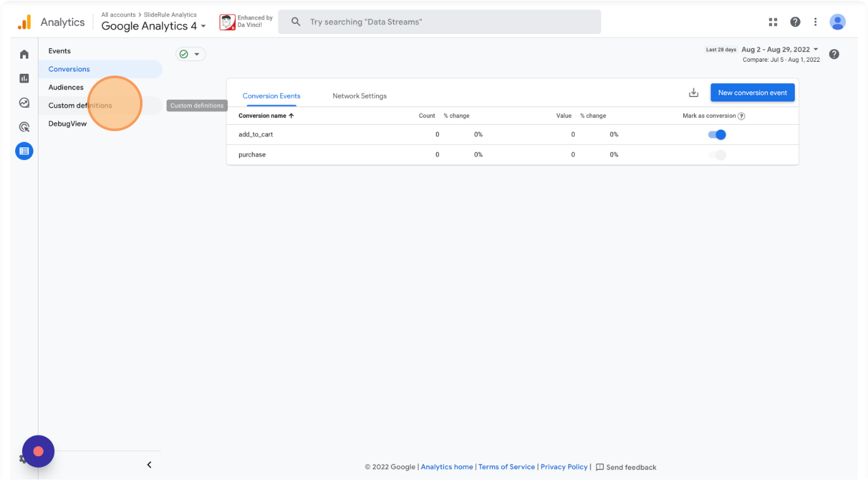Open the Advertising icon in left rail
This screenshot has height=484, width=868.
pyautogui.click(x=24, y=127)
